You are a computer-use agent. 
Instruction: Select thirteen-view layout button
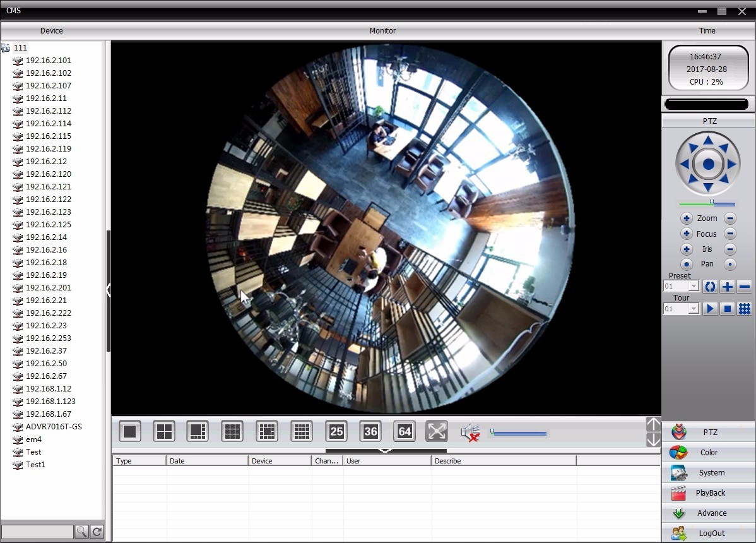tap(267, 432)
